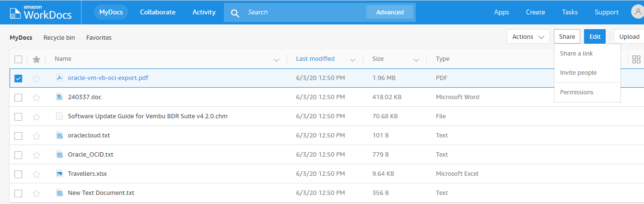
Task: Click the Upload button
Action: (629, 37)
